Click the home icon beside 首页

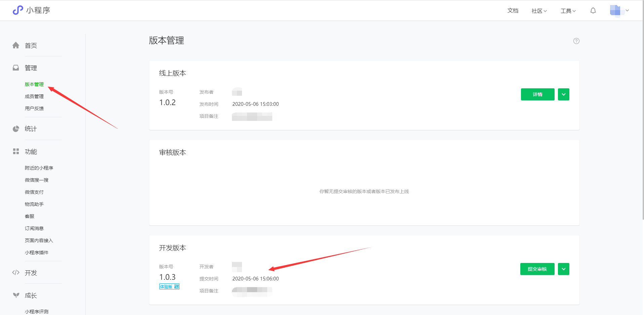[15, 45]
